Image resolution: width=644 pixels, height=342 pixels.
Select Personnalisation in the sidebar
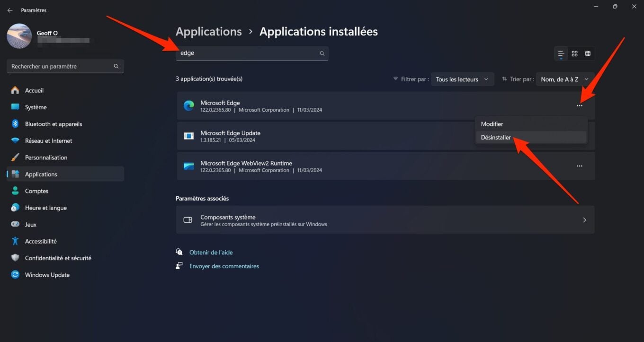[65, 158]
